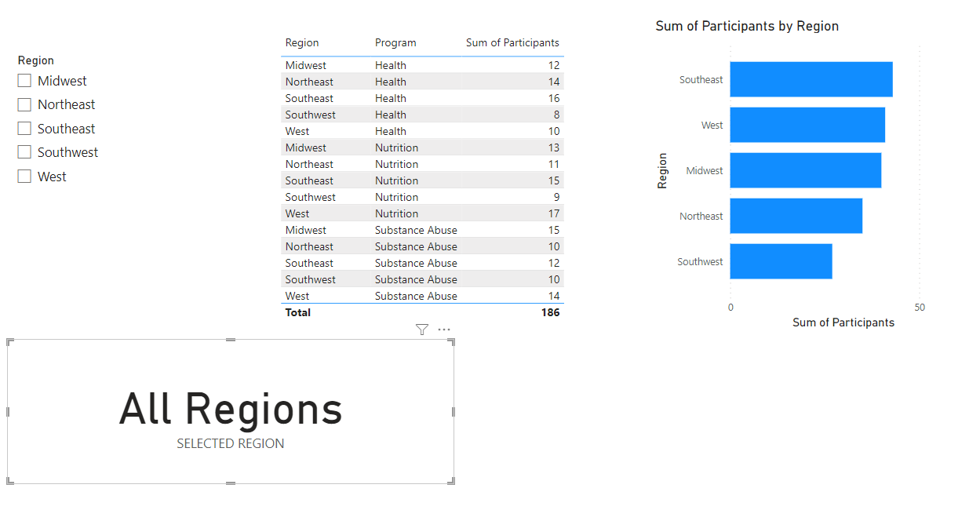Viewport: 980px width, 510px height.
Task: Check the Midwest region checkbox
Action: [x=24, y=80]
